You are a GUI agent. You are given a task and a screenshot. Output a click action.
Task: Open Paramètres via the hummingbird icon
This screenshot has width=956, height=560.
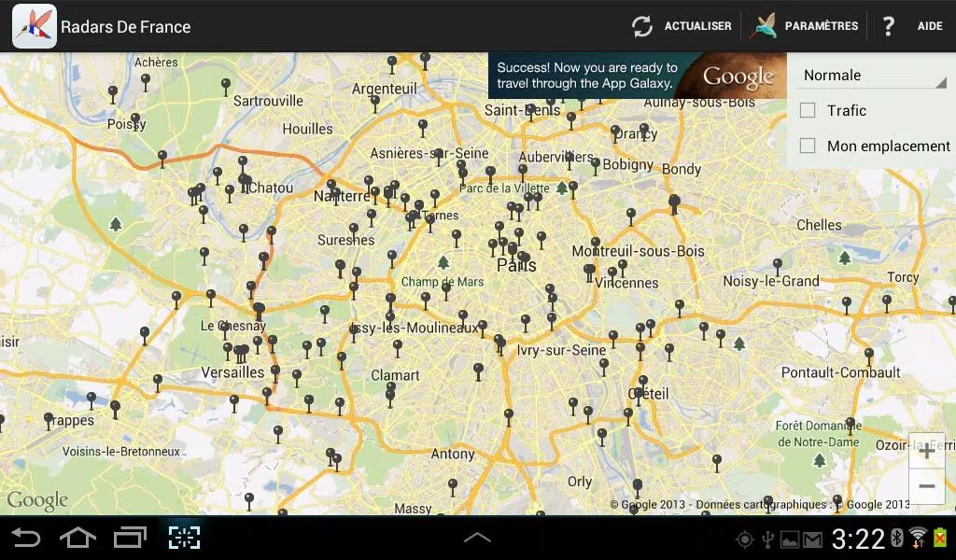pos(765,26)
